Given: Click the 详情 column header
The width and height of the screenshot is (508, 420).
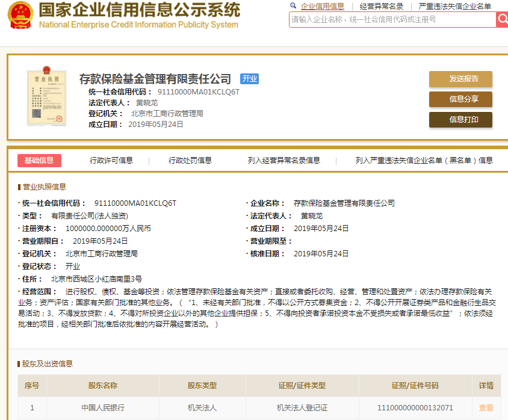Looking at the screenshot, I should (486, 386).
